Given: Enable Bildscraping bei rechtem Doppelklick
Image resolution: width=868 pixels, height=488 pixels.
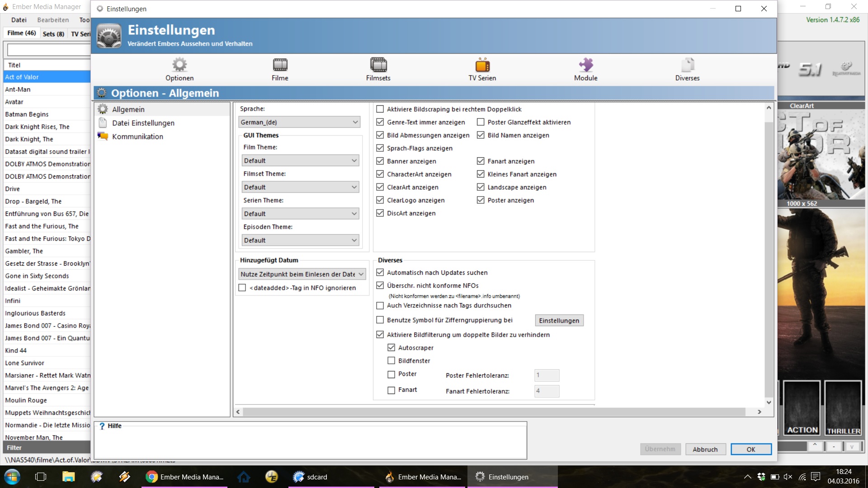Looking at the screenshot, I should (380, 109).
